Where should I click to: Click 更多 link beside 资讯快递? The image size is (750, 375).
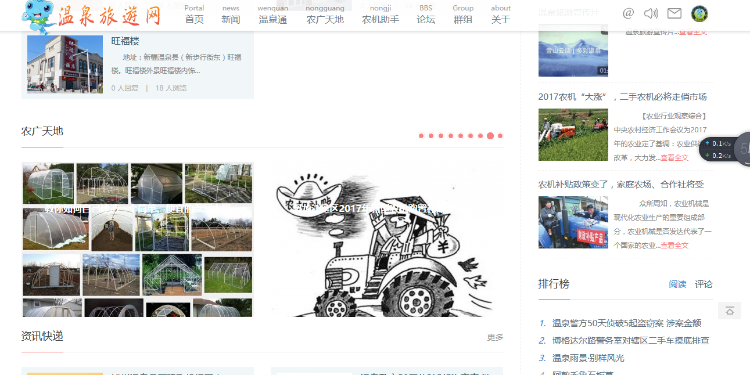(x=495, y=338)
